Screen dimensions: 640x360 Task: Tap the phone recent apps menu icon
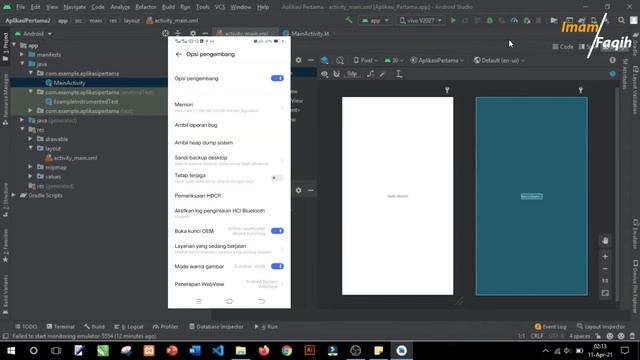tap(198, 301)
